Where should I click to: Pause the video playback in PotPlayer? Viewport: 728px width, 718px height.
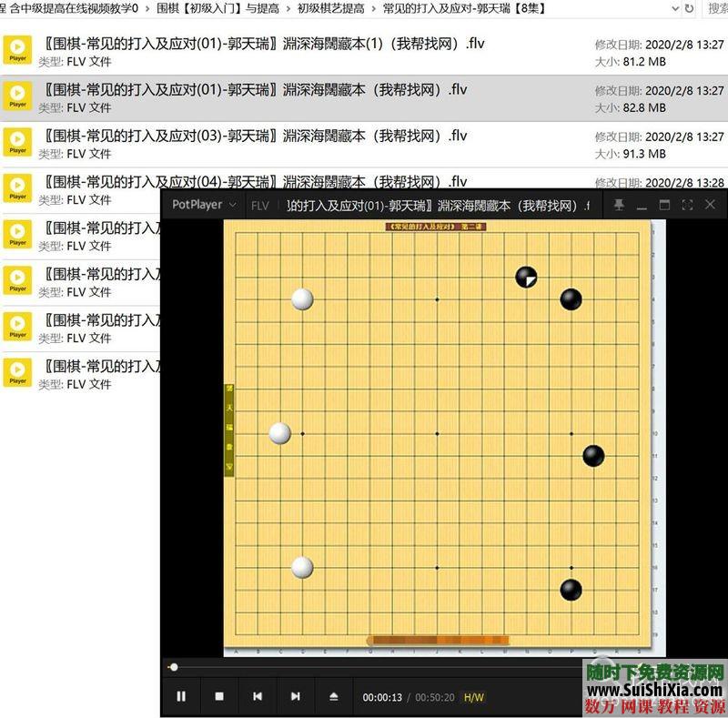(x=181, y=696)
